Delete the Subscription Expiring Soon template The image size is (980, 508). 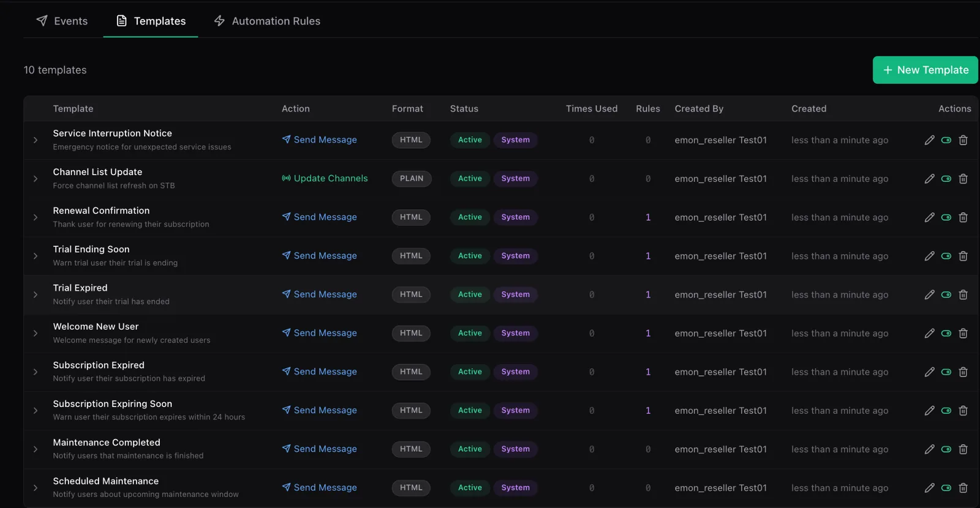(x=963, y=410)
